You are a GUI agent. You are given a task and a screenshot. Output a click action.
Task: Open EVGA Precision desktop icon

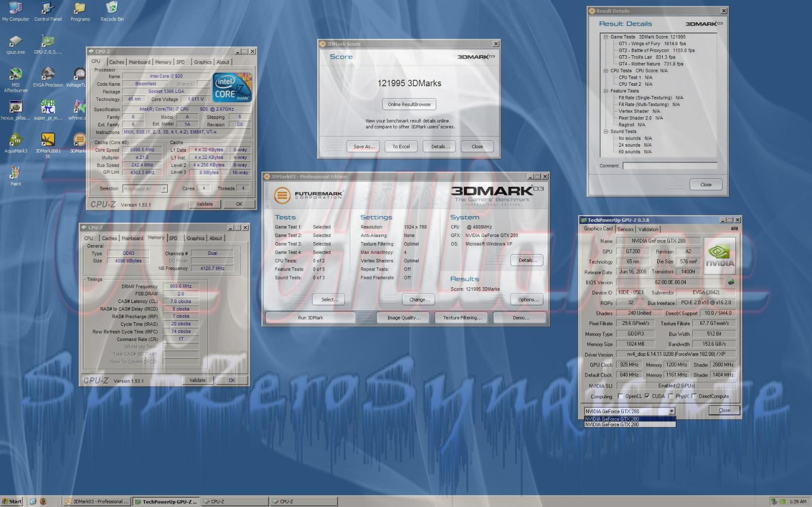[48, 78]
